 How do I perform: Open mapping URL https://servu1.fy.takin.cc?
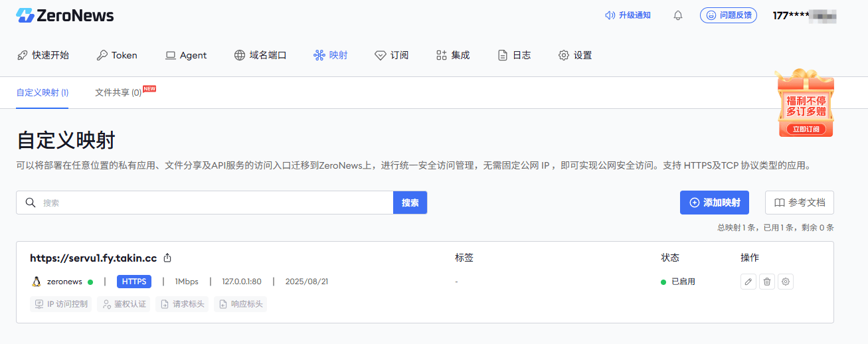[94, 258]
